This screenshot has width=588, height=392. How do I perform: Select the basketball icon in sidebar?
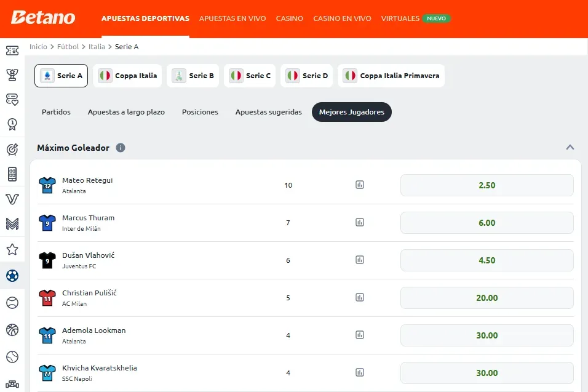click(x=12, y=330)
